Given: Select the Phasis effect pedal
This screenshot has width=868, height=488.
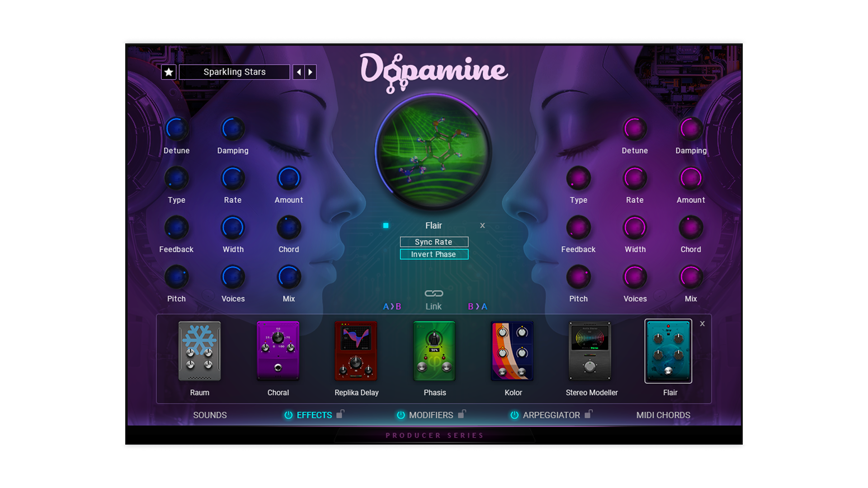Looking at the screenshot, I should tap(434, 351).
